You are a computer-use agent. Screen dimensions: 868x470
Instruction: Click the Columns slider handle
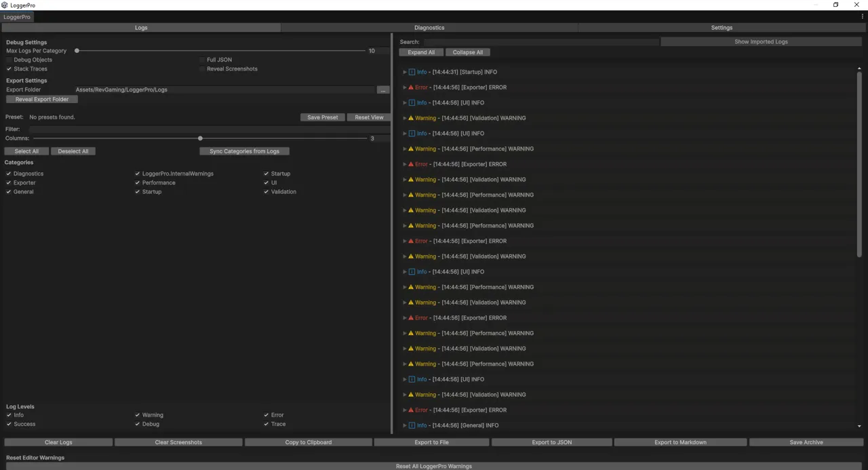click(200, 138)
